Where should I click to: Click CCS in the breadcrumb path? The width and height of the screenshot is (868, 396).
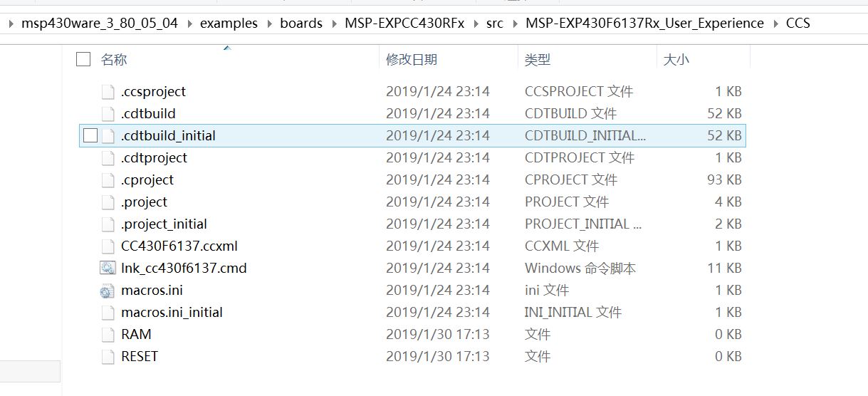click(798, 24)
